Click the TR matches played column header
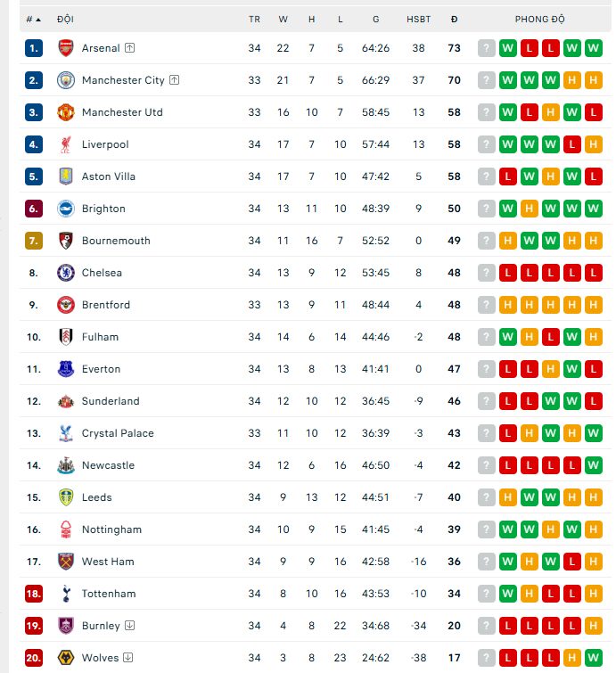This screenshot has width=616, height=673. point(255,19)
